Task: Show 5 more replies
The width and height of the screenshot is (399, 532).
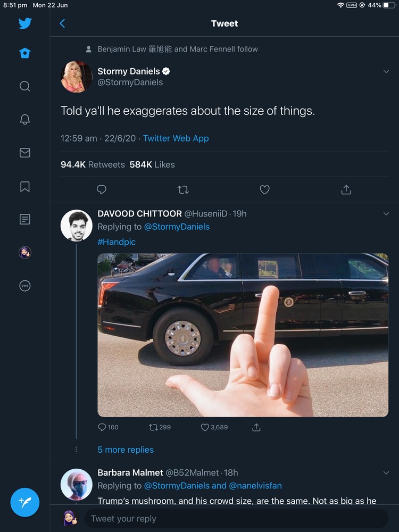Action: [126, 450]
